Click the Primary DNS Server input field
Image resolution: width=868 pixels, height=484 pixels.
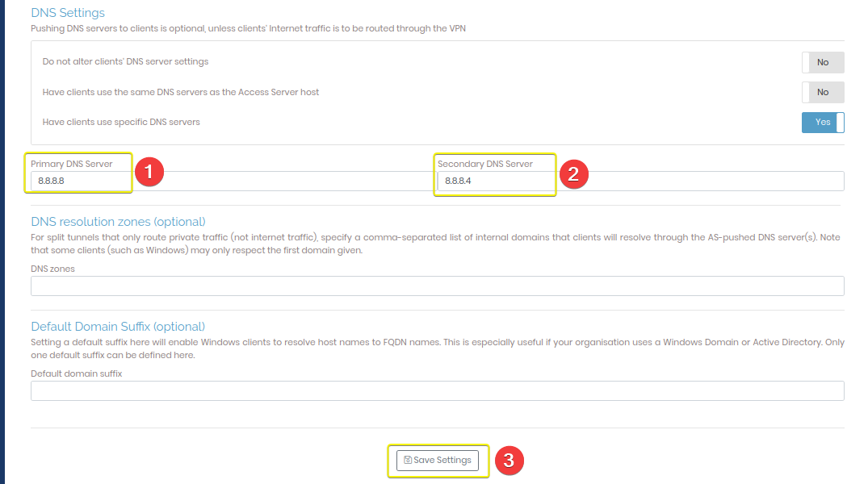tap(232, 181)
